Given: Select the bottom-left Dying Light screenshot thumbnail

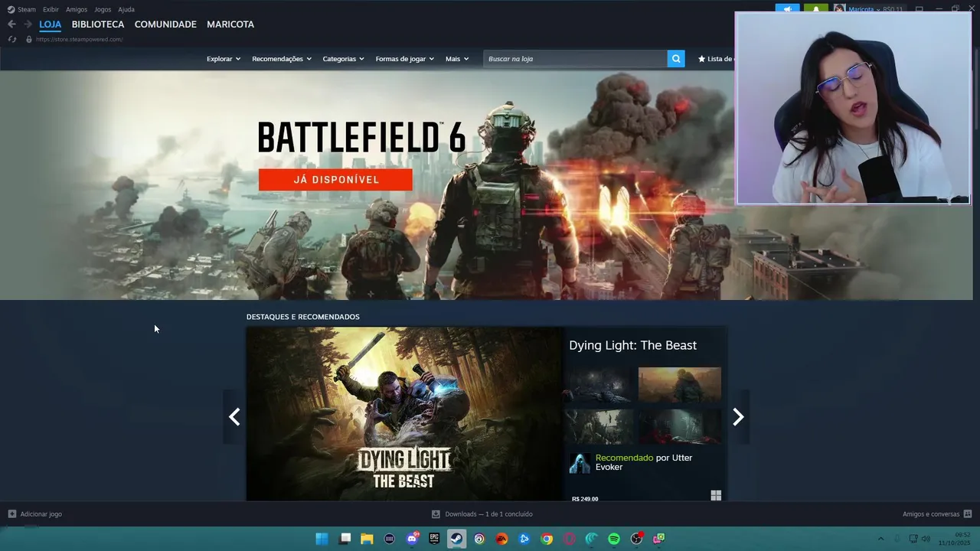Looking at the screenshot, I should [598, 427].
